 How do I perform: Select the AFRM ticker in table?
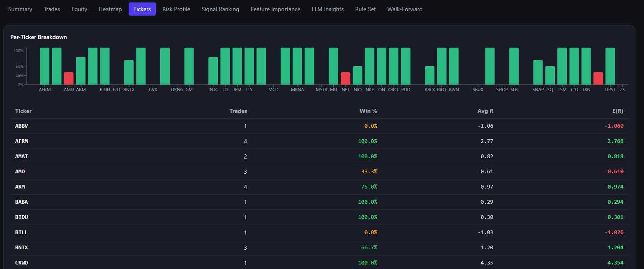tap(21, 141)
